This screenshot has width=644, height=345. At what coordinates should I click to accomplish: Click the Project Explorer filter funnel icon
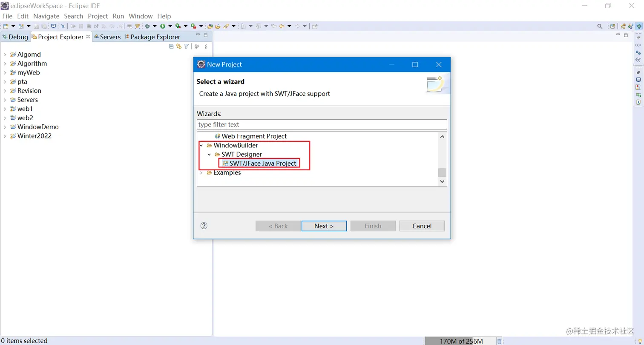point(186,46)
